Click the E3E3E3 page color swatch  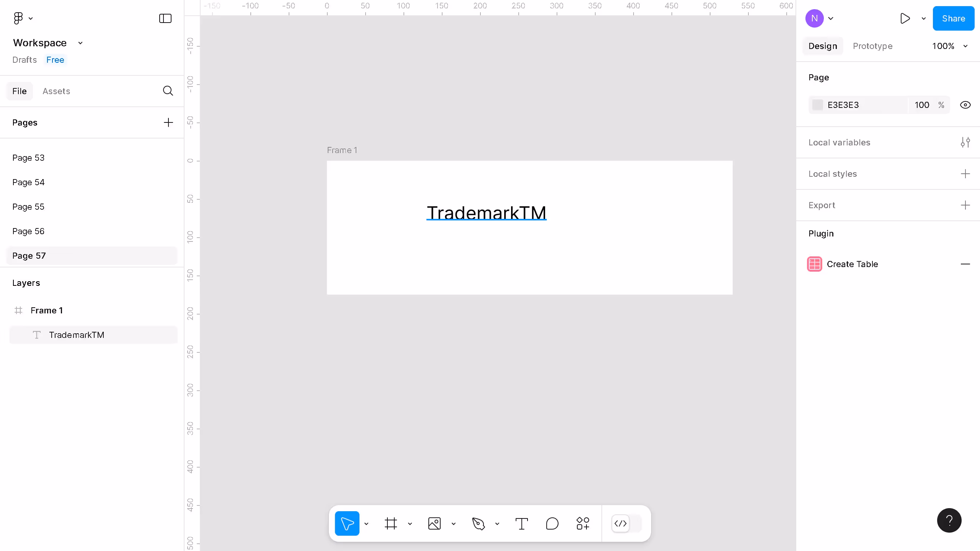coord(818,104)
